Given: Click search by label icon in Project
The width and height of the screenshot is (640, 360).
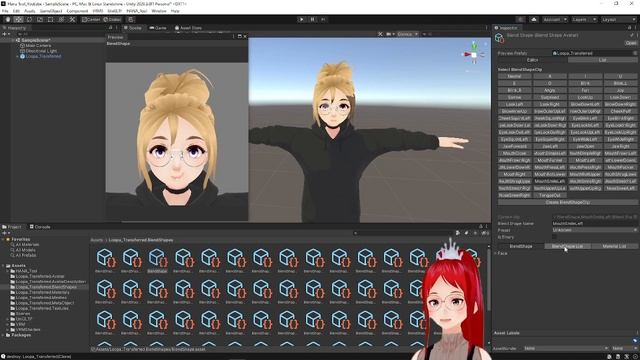Looking at the screenshot, I should point(467,233).
